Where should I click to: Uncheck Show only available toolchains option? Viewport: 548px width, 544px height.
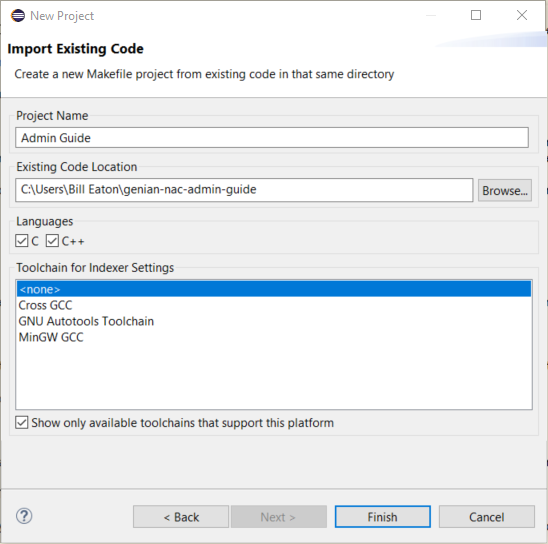pyautogui.click(x=21, y=423)
